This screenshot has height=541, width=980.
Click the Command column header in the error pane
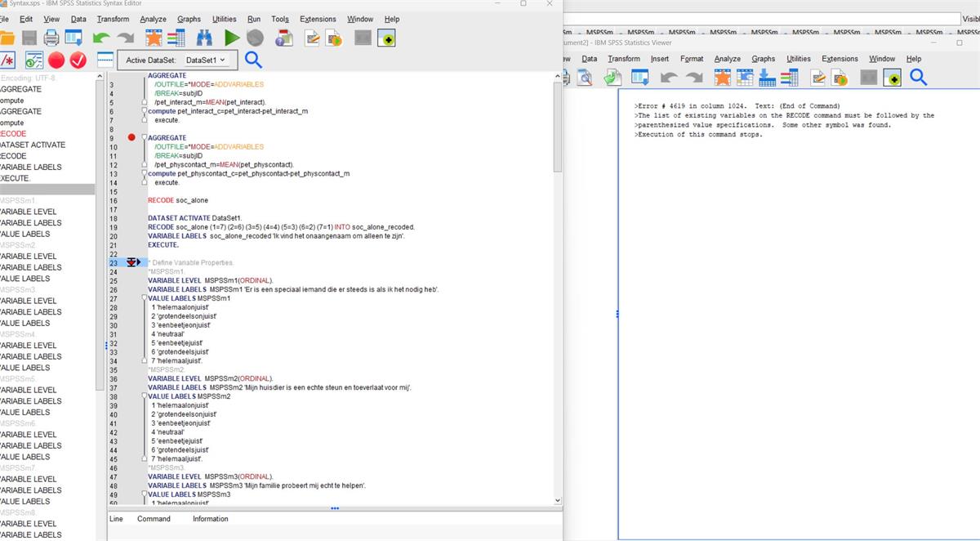(154, 519)
